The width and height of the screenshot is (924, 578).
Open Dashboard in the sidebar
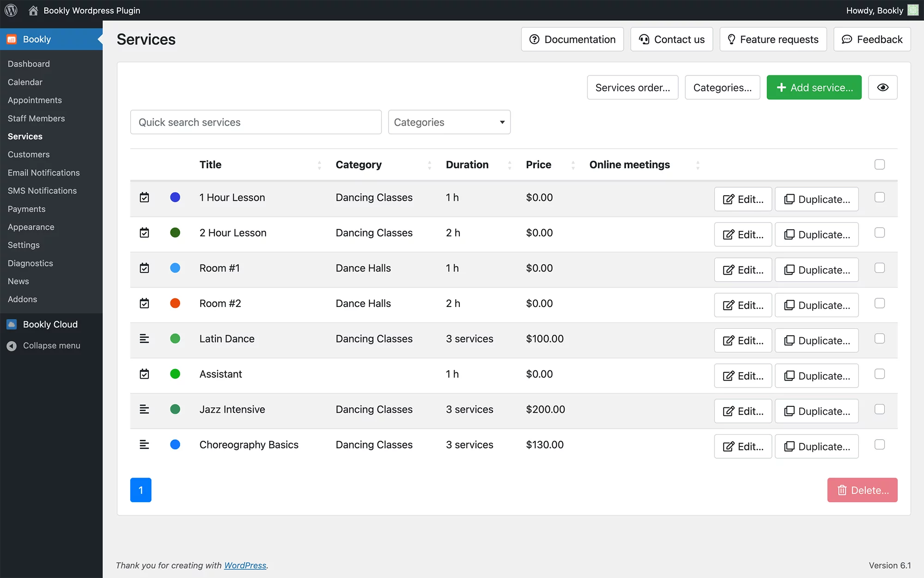pyautogui.click(x=29, y=64)
